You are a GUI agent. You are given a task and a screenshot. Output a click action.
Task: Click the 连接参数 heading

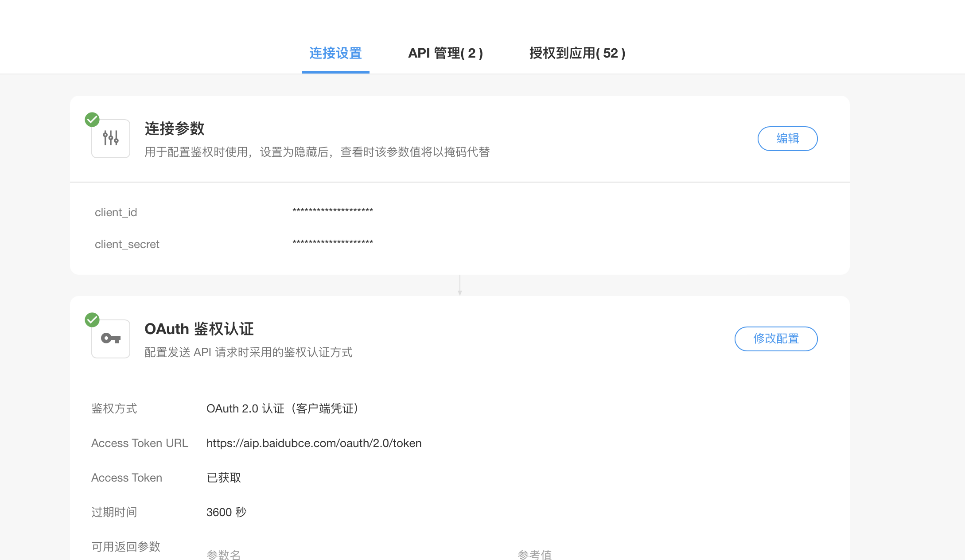pos(174,128)
